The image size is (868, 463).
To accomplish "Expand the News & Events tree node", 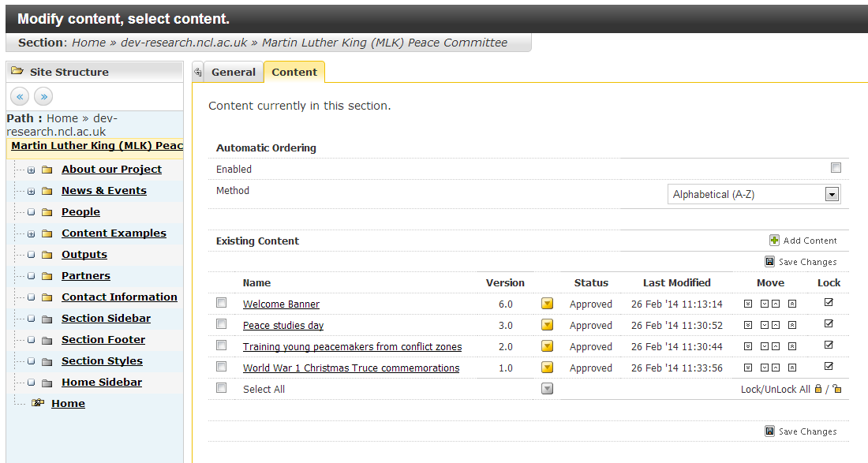I will [x=31, y=191].
